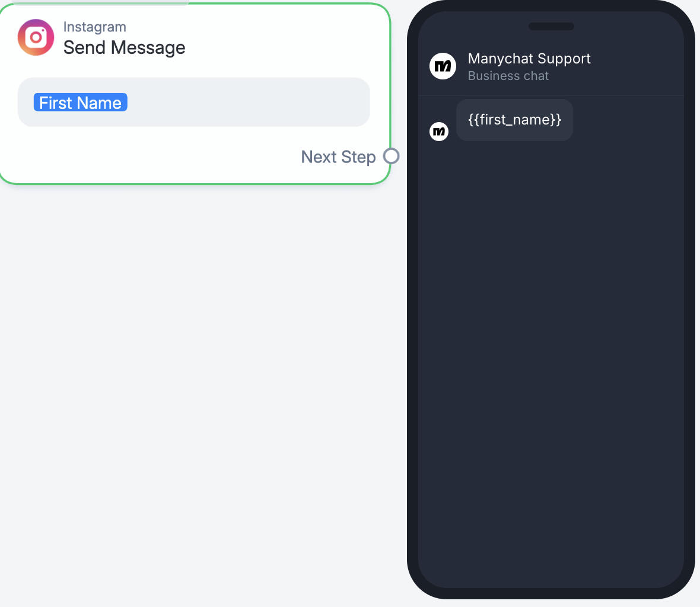Screen dimensions: 700x607
Task: Click the empty chat area in phone preview
Action: (x=551, y=356)
